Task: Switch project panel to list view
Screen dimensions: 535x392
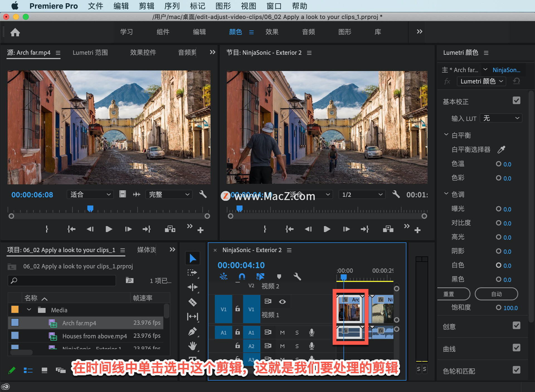Action: pos(28,370)
